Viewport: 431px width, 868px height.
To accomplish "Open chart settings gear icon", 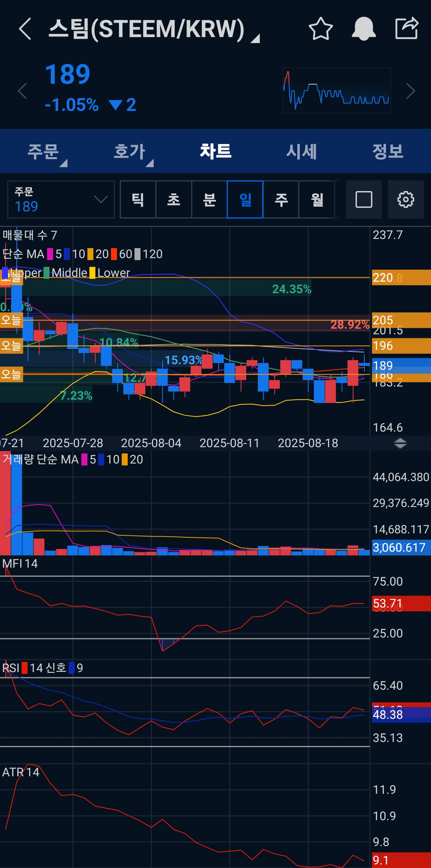I will pos(406,199).
